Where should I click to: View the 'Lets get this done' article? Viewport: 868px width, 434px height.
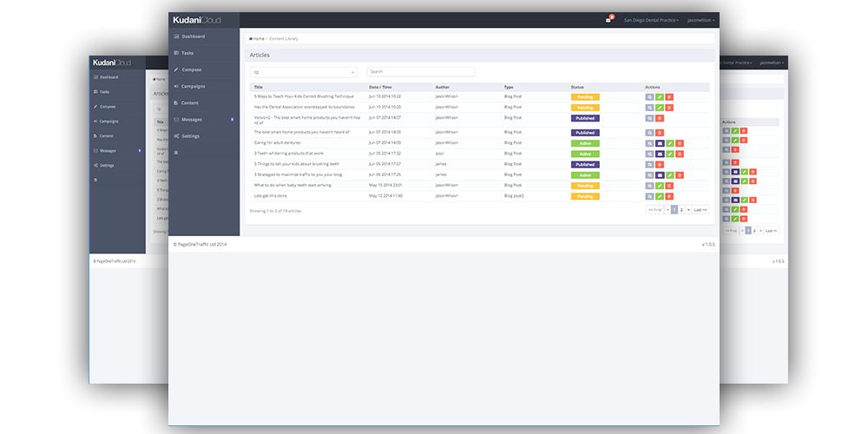[x=649, y=196]
